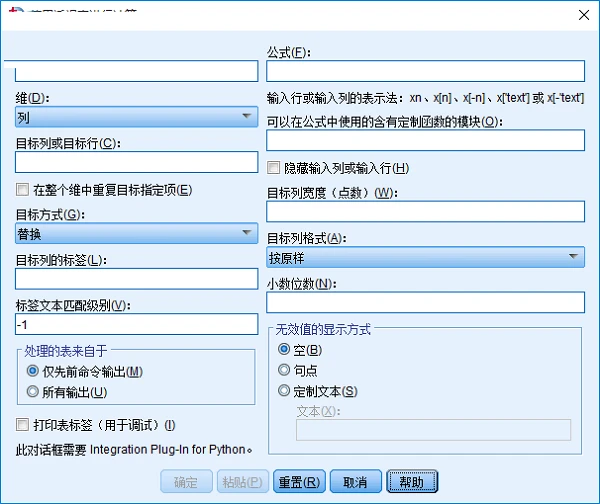600x504 pixels.
Task: Click the 输入行或输入列的表示法 hint text
Action: [x=425, y=98]
